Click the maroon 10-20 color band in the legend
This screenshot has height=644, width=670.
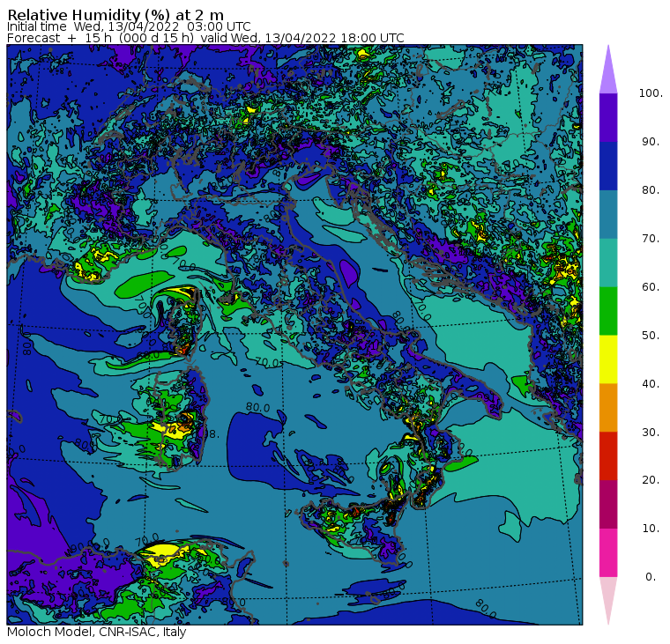tap(608, 504)
